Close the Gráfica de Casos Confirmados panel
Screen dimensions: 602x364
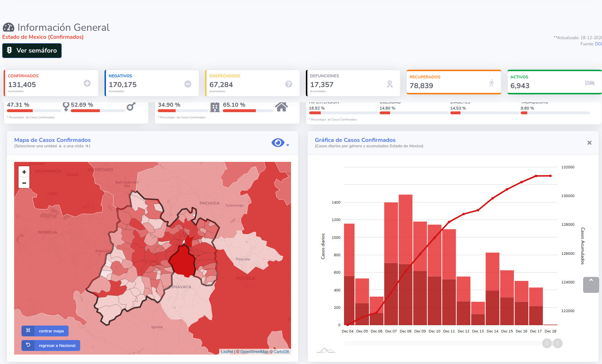click(589, 143)
